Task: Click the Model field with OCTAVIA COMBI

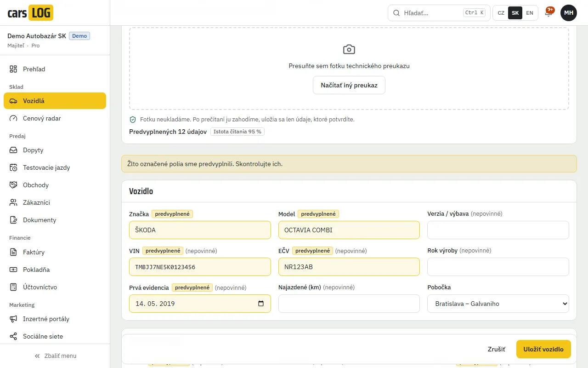Action: [349, 230]
